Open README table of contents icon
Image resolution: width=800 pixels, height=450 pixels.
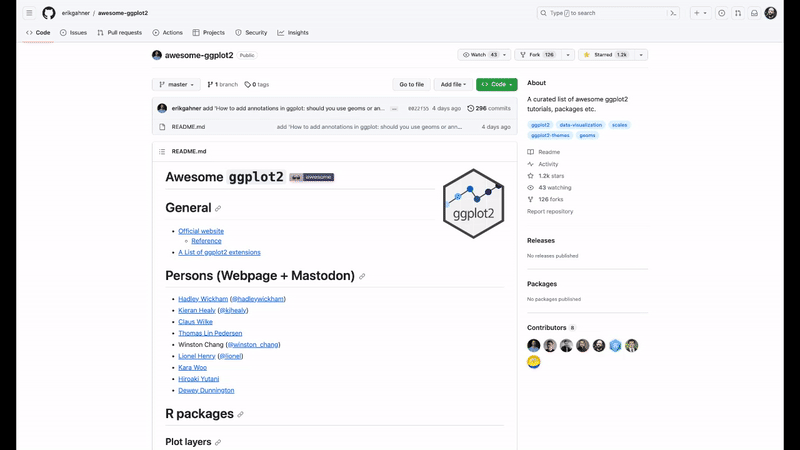pos(162,152)
